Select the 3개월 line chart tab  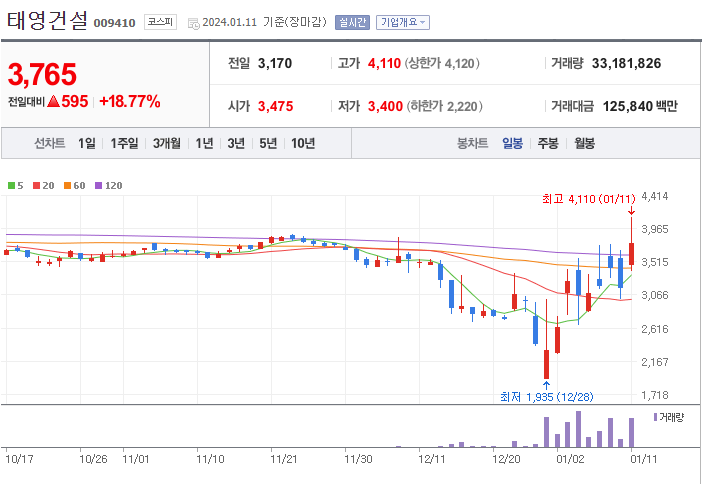point(167,144)
